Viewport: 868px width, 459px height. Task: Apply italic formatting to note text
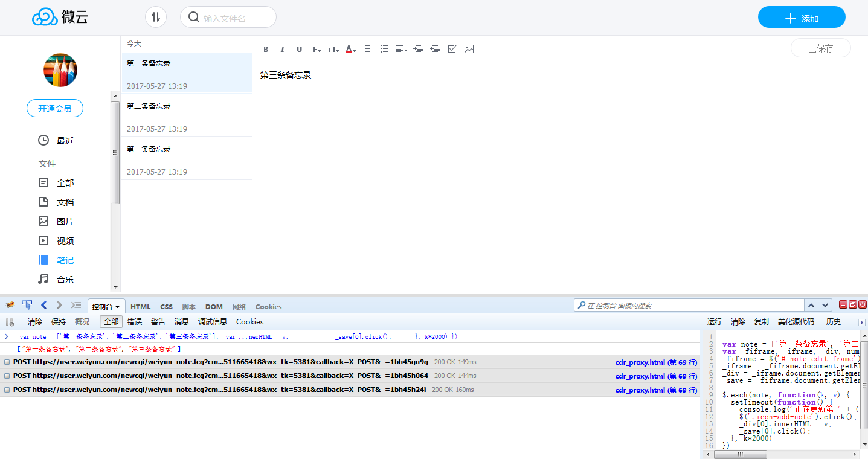[282, 50]
